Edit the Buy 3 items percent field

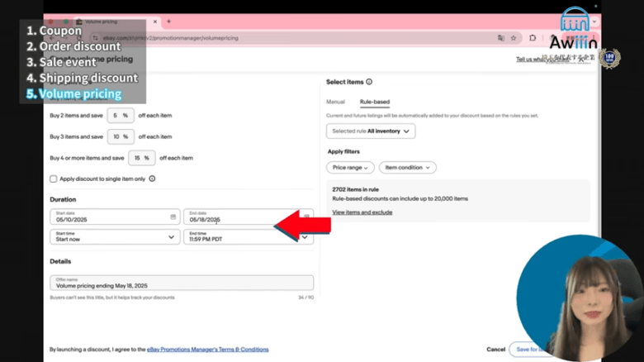point(121,136)
